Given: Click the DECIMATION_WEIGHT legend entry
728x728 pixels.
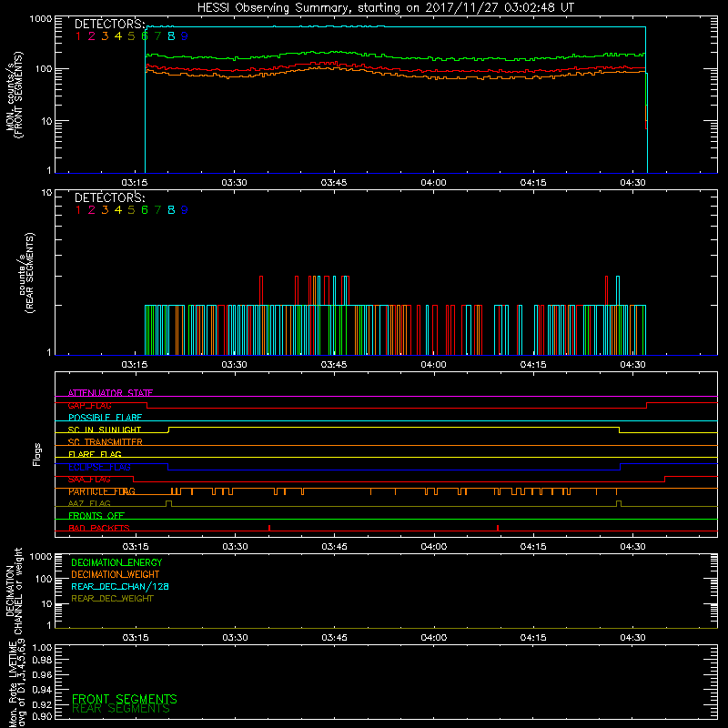Looking at the screenshot, I should tap(116, 574).
